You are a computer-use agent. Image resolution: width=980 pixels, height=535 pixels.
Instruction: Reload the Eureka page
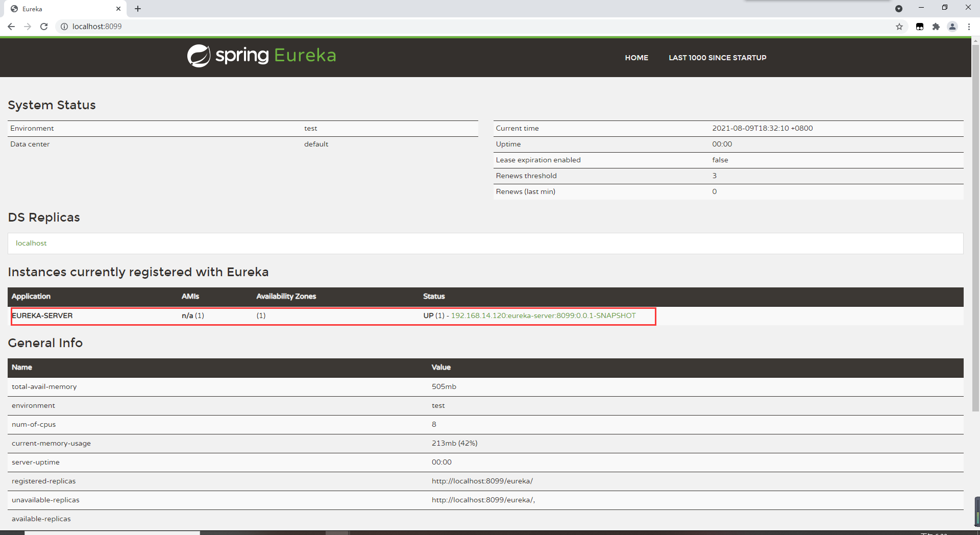[44, 27]
